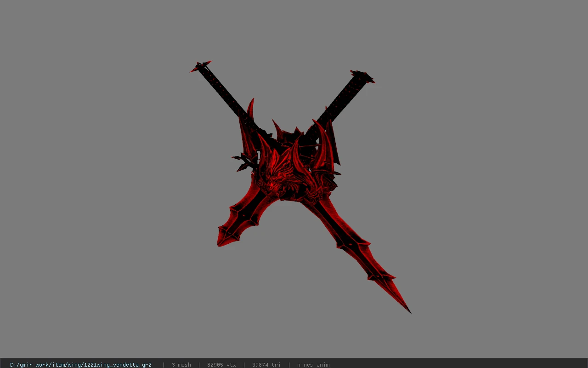Viewport: 588px width, 368px height.
Task: Click the 'nincs anim' status entry
Action: pos(313,365)
